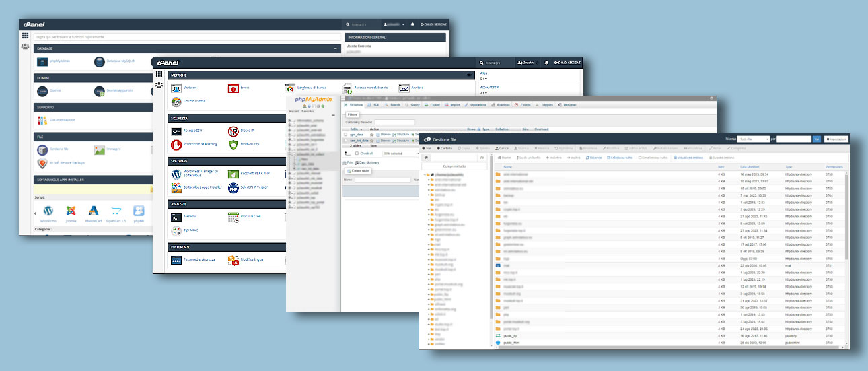Open Visitatori icon in Metriche section
The image size is (868, 371).
click(176, 88)
